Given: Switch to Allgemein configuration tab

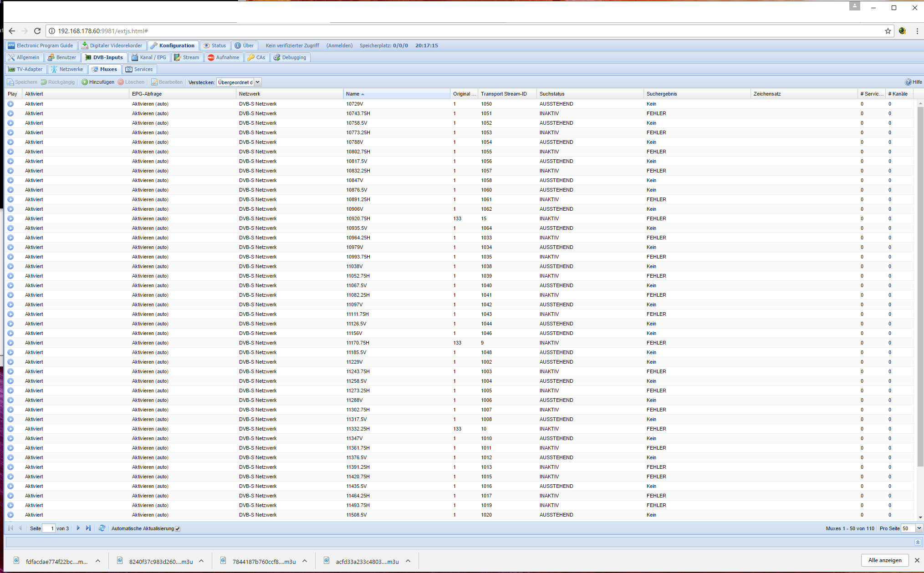Looking at the screenshot, I should pos(24,57).
